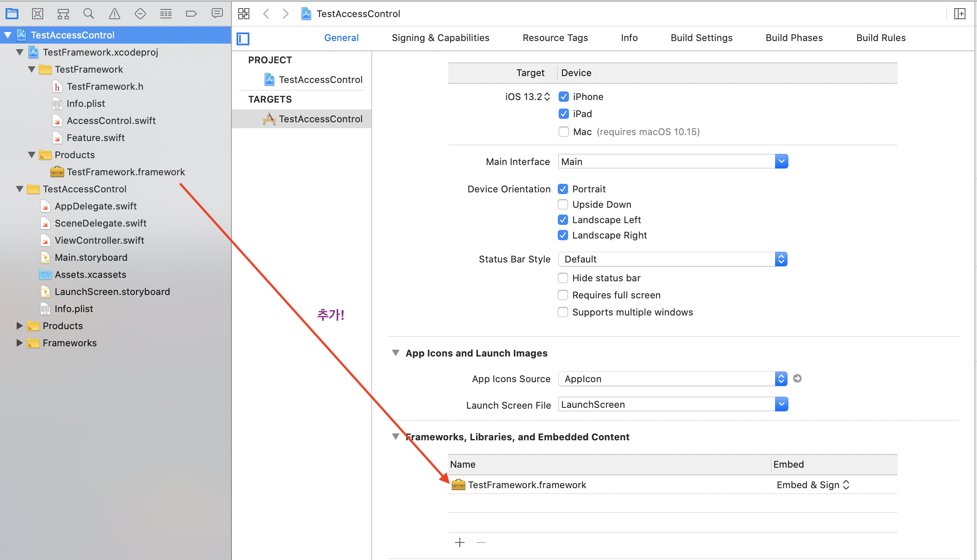
Task: Open the Main Interface dropdown
Action: 781,162
